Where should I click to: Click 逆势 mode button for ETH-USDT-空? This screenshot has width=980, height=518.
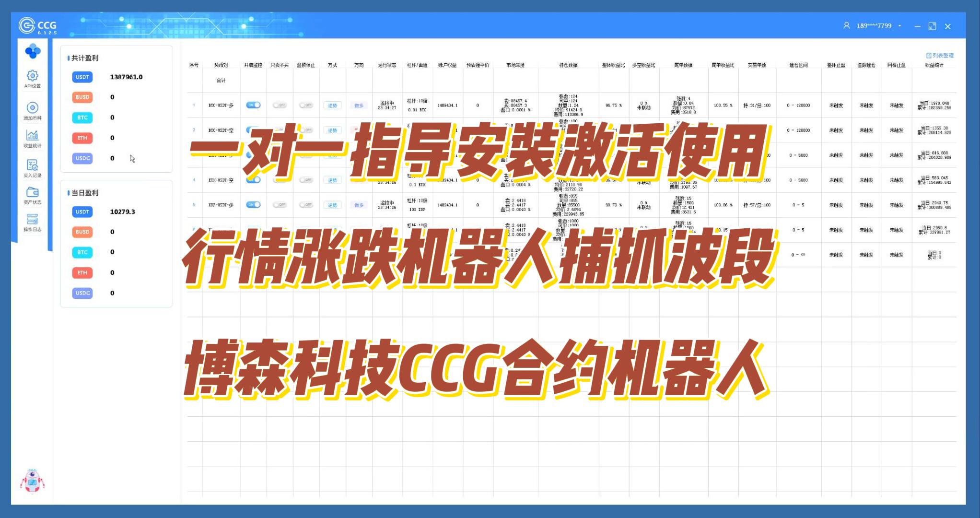tap(333, 180)
